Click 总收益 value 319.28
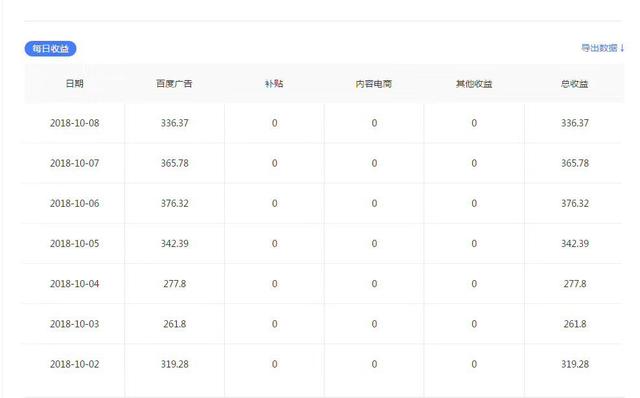This screenshot has width=640, height=398. pyautogui.click(x=575, y=364)
